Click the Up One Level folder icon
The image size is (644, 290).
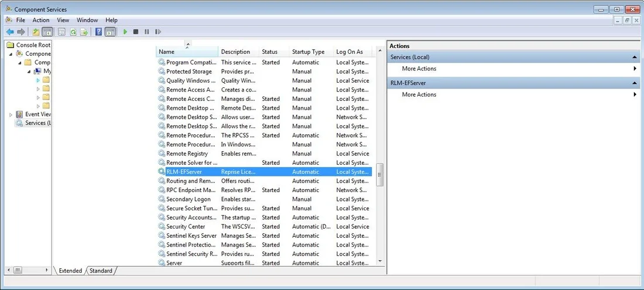point(36,32)
